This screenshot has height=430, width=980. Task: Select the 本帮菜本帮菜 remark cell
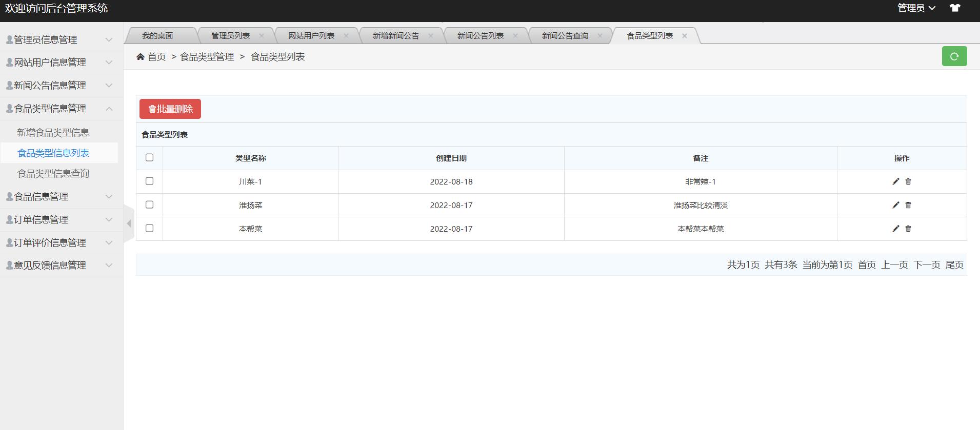click(701, 229)
